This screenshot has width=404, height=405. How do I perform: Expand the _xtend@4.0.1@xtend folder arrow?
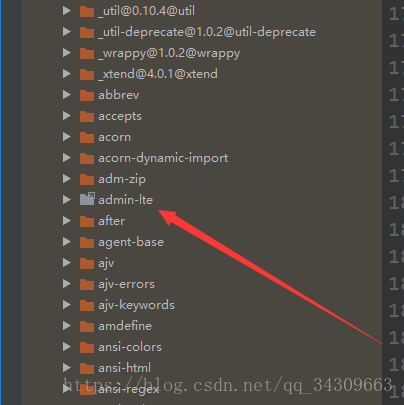pos(67,74)
